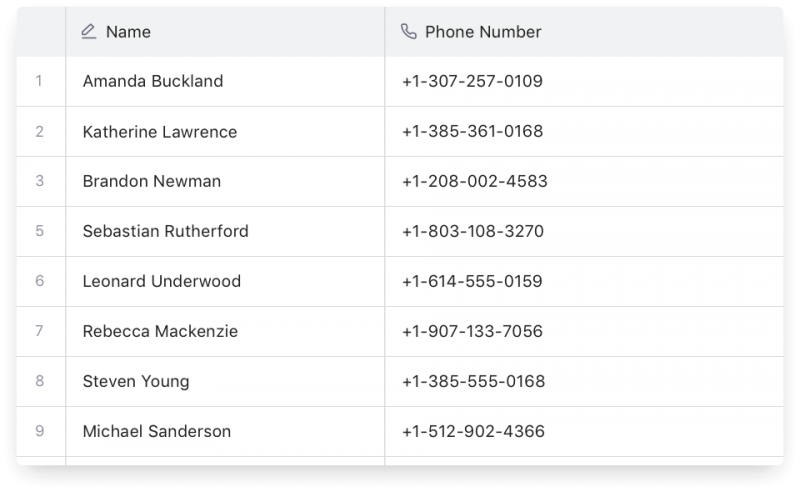Select the Rebecca Mackenzie cell
Screen dimensions: 800x492
pos(160,331)
